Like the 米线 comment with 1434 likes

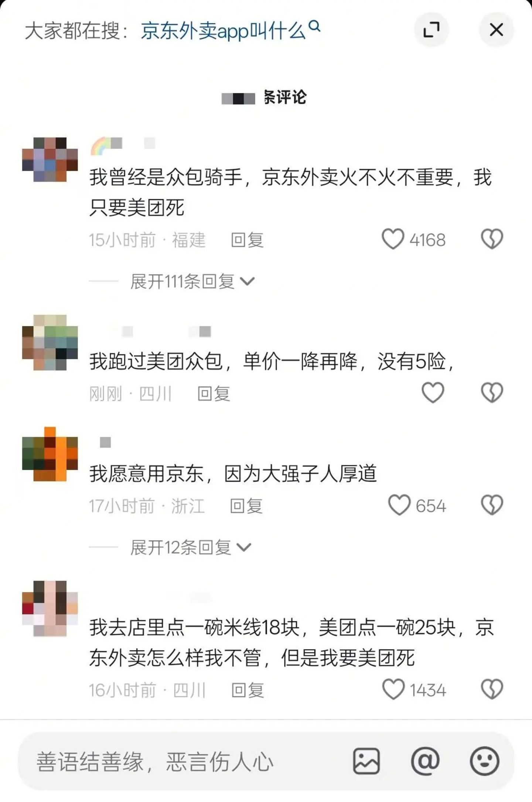tap(393, 689)
